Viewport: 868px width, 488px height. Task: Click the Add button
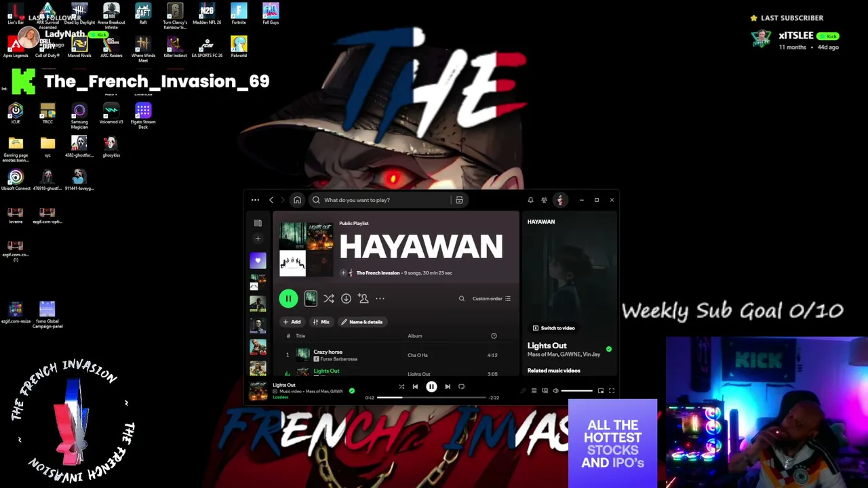point(292,322)
